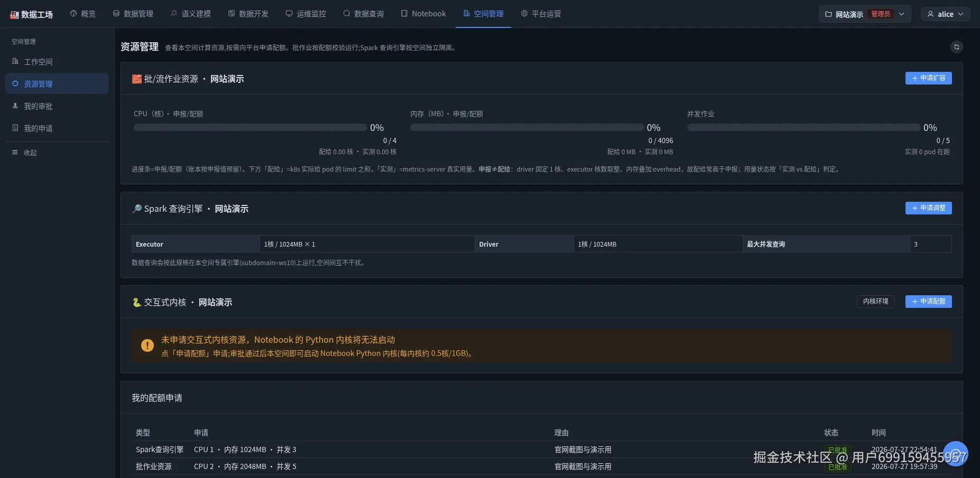
Task: Open the 语义建模 tab
Action: (x=191, y=14)
